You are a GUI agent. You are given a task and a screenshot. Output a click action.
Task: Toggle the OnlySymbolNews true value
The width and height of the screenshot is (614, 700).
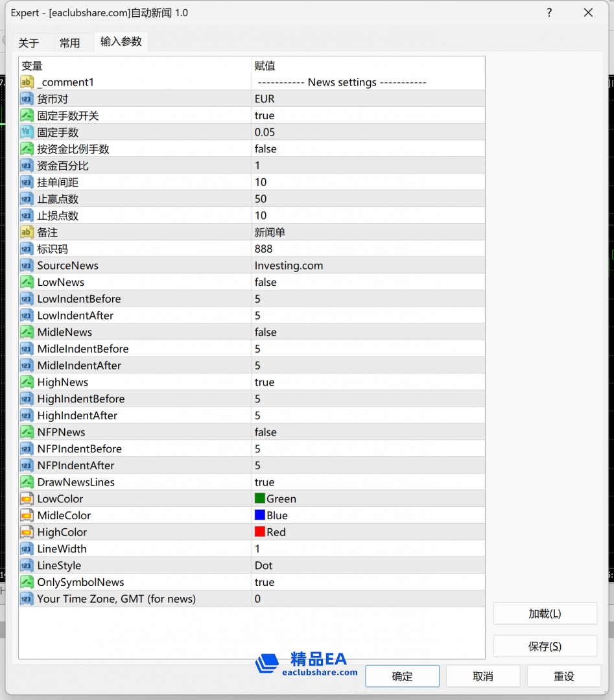point(265,582)
